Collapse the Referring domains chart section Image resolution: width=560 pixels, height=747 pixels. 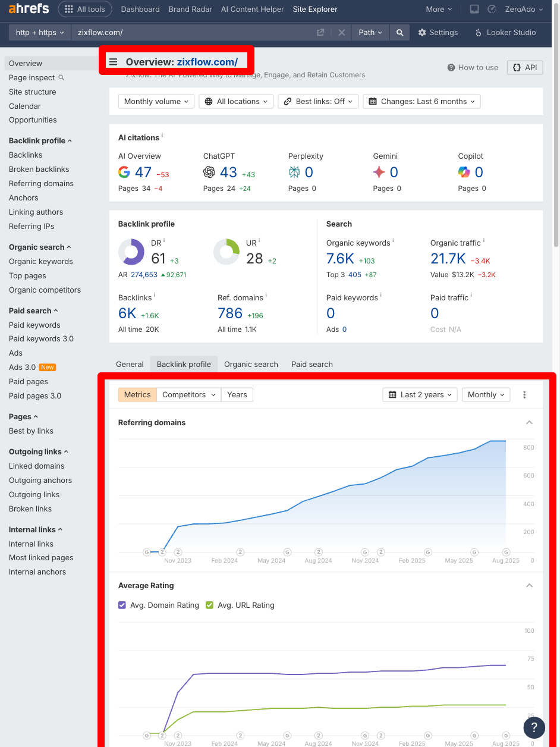click(x=529, y=422)
